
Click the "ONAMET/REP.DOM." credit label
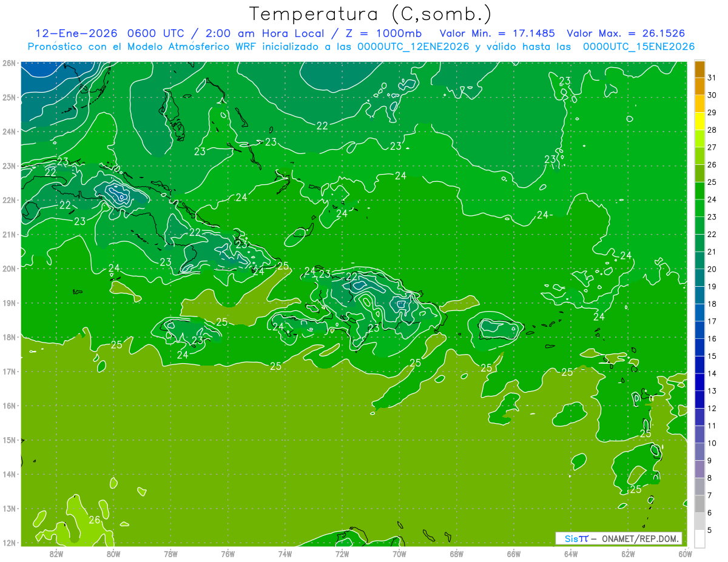[x=640, y=538]
